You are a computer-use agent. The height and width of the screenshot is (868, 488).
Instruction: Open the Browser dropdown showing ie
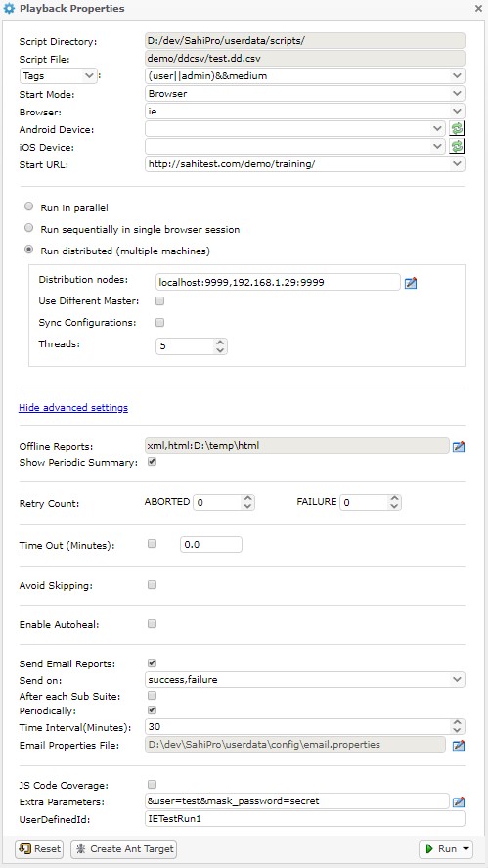(305, 112)
